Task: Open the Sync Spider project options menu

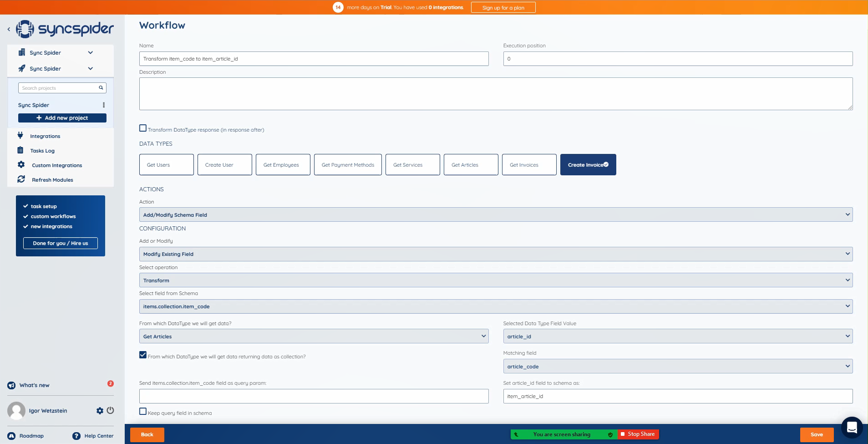Action: click(104, 105)
